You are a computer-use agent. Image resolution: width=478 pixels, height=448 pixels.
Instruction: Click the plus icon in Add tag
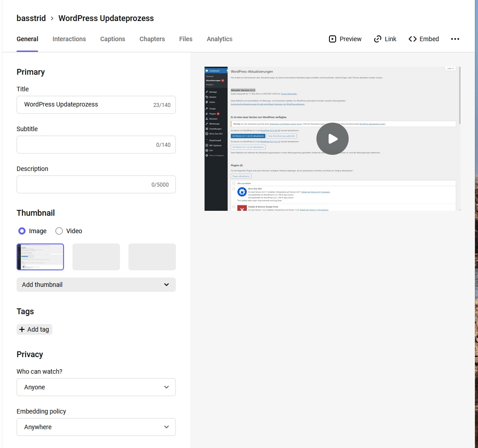click(x=22, y=329)
